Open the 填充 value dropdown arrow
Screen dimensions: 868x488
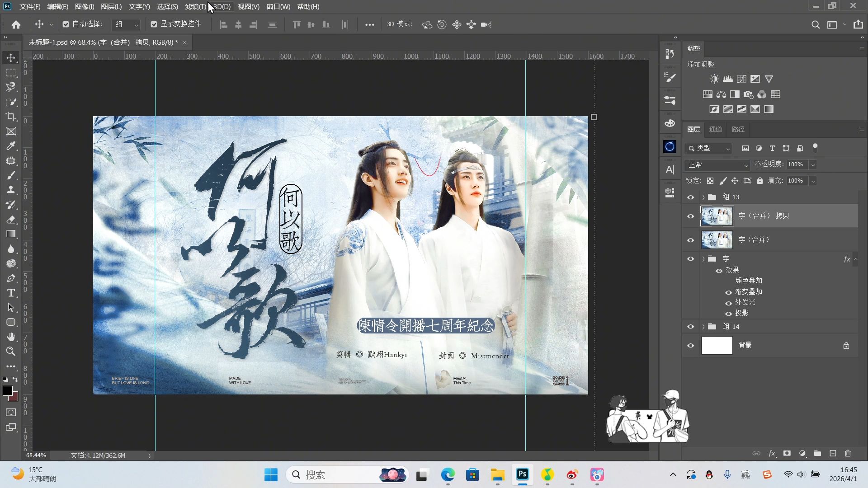pos(813,181)
